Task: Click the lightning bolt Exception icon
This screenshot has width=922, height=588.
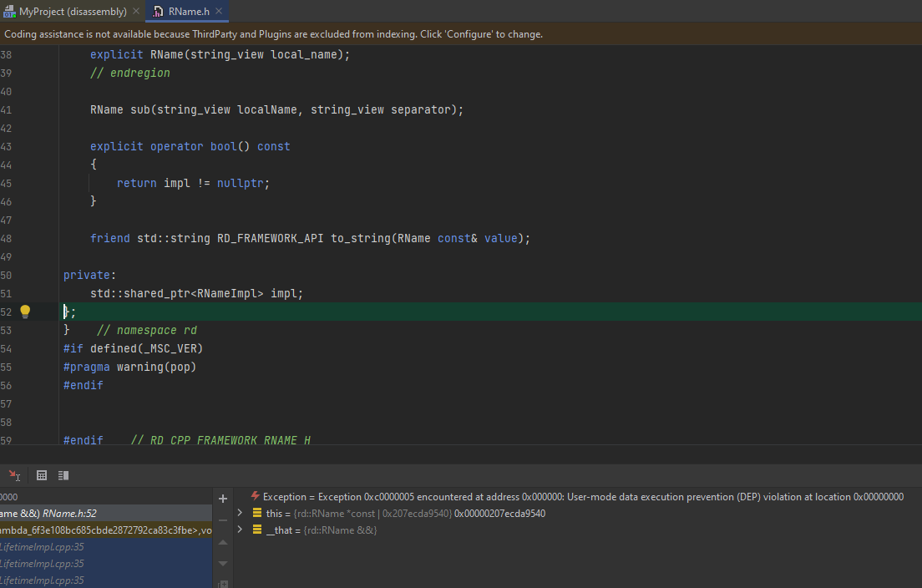Action: 255,494
